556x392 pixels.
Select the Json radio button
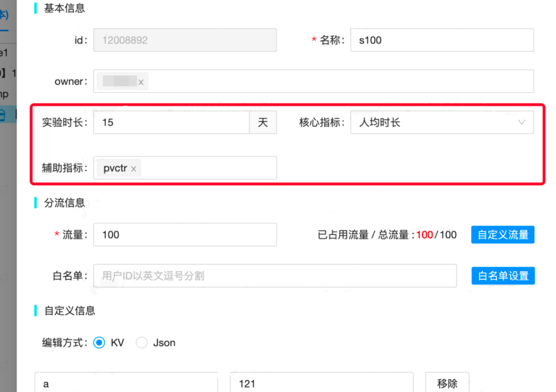click(142, 343)
